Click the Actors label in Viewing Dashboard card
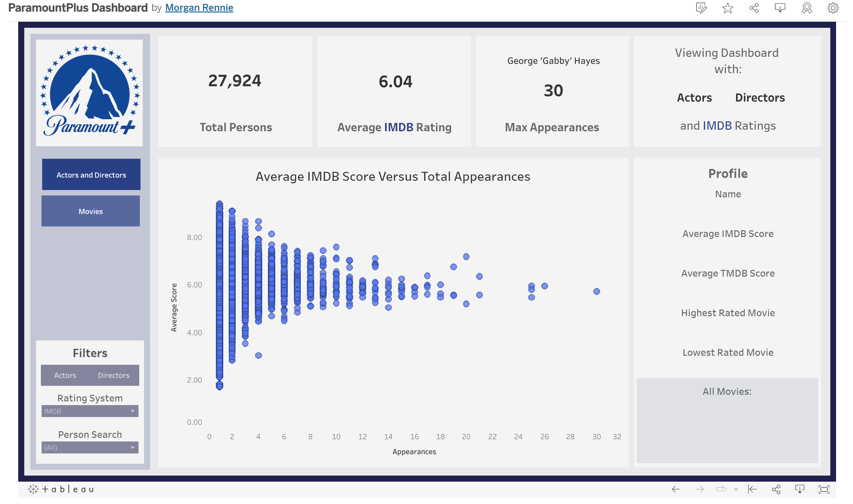The image size is (853, 504). pyautogui.click(x=694, y=97)
